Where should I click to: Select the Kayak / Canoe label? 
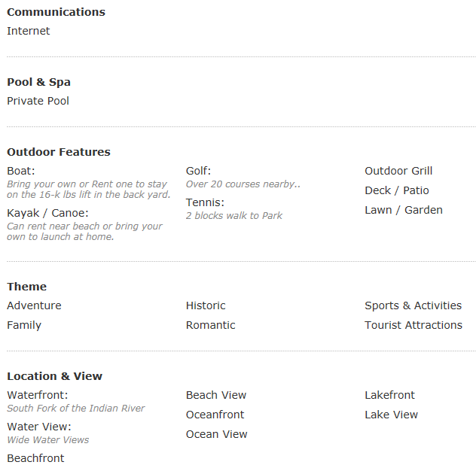click(47, 213)
